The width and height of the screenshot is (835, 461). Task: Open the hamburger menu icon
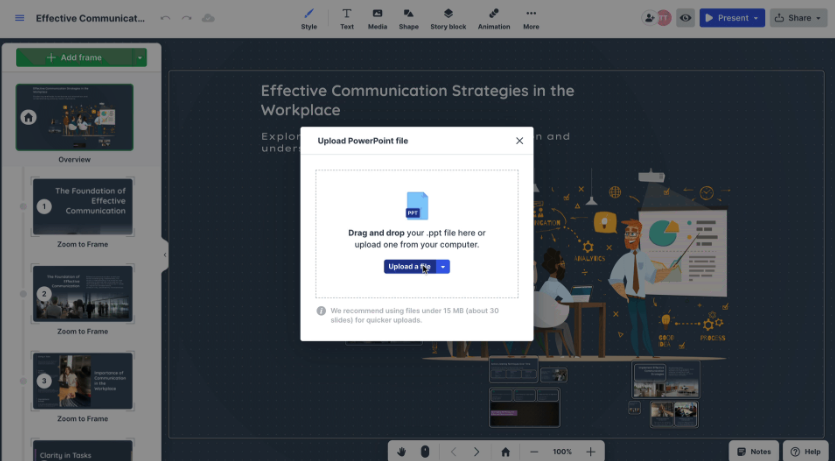(x=20, y=18)
